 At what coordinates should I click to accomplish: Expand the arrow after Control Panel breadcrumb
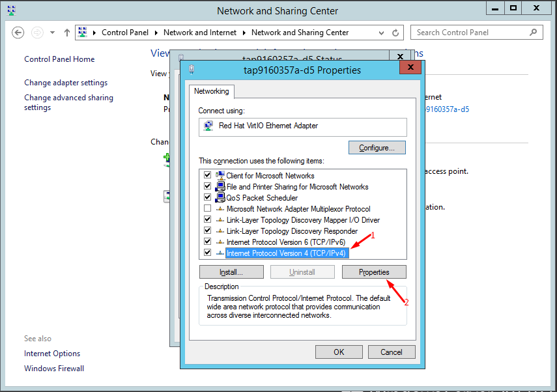pos(156,33)
